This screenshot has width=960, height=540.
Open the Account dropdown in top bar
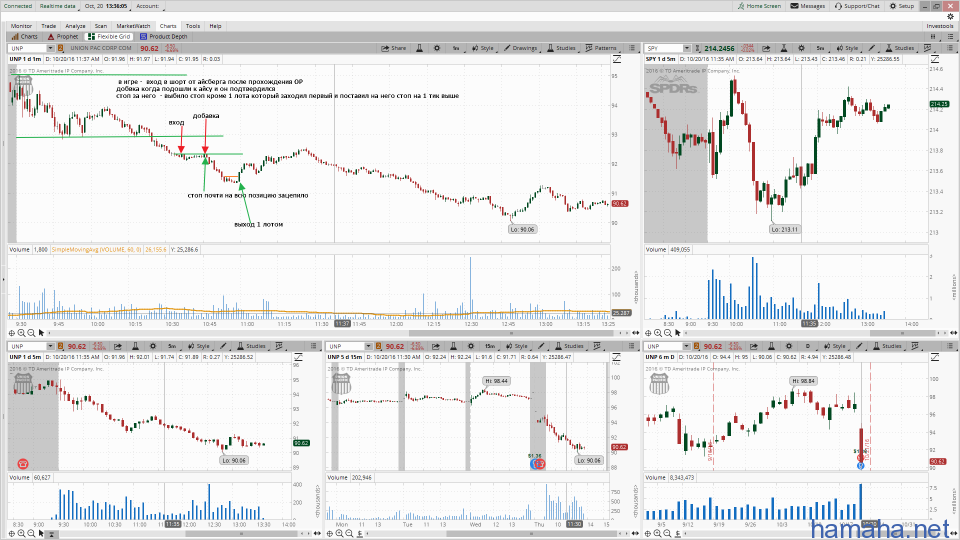pyautogui.click(x=148, y=6)
